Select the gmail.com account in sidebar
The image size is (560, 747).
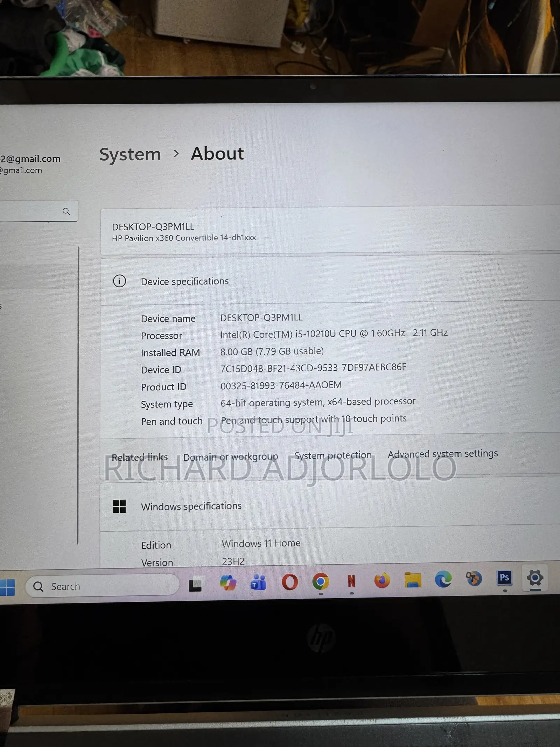pos(30,164)
